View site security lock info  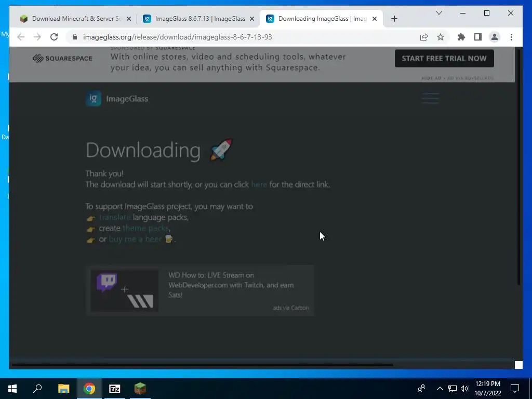pos(75,37)
